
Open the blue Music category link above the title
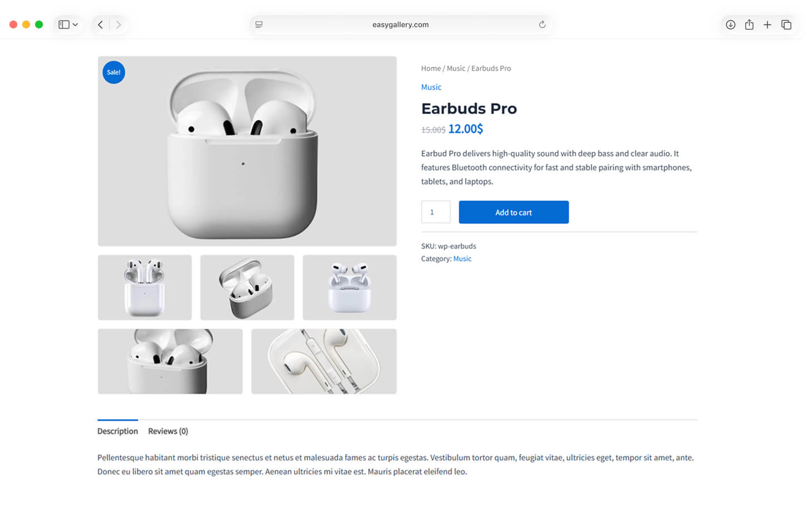[431, 87]
